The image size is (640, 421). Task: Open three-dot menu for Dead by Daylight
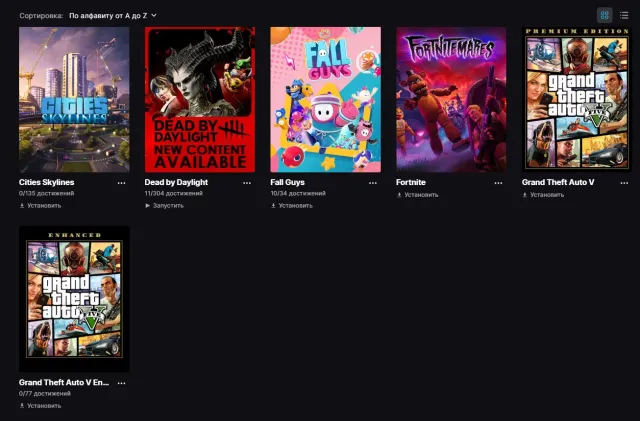point(247,183)
